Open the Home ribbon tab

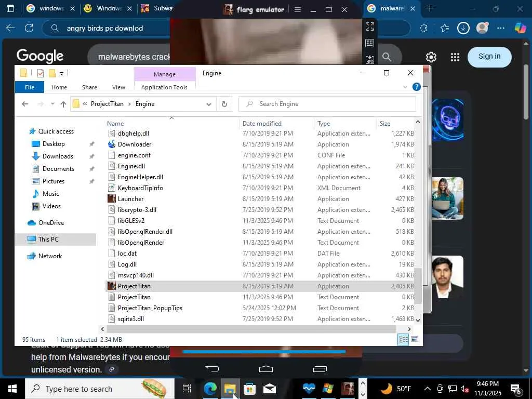(x=59, y=87)
